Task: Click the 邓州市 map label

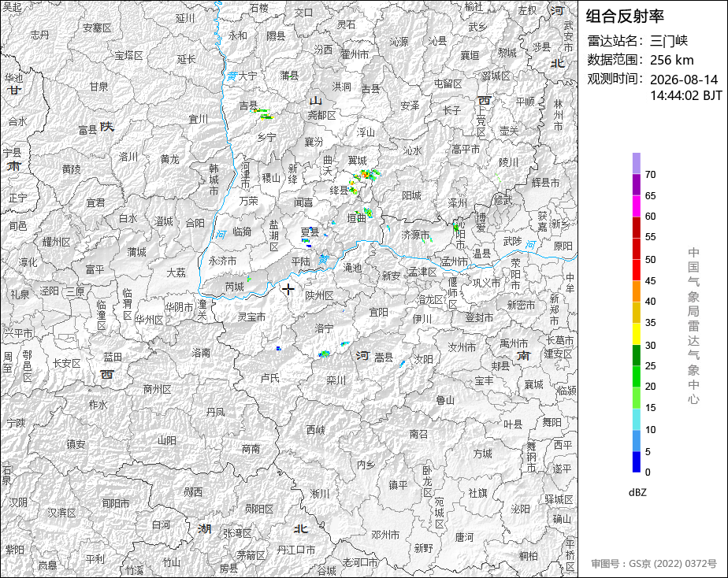Action: pyautogui.click(x=385, y=535)
